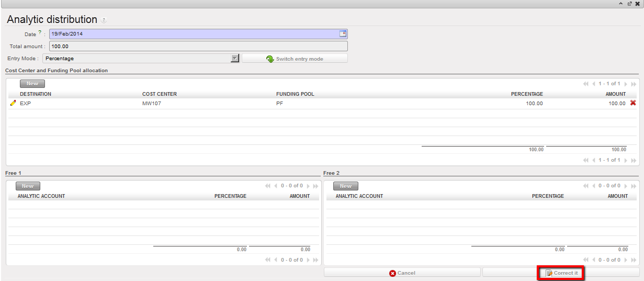Add new Free 2 line
Image resolution: width=644 pixels, height=281 pixels.
coord(346,186)
